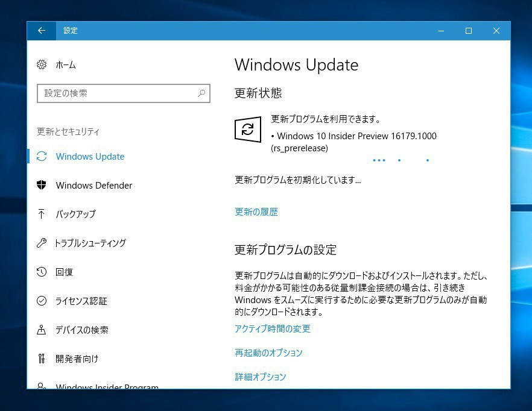
Task: Click the large update status refresh icon
Action: 248,129
